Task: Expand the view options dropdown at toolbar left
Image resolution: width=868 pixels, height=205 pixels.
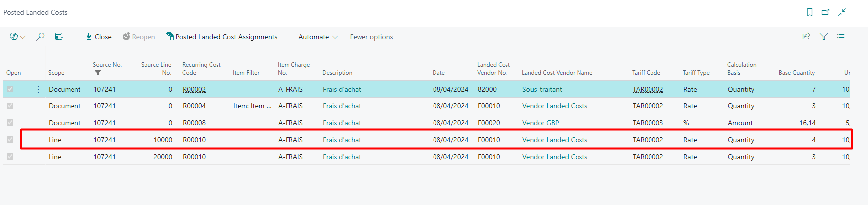Action: [18, 37]
